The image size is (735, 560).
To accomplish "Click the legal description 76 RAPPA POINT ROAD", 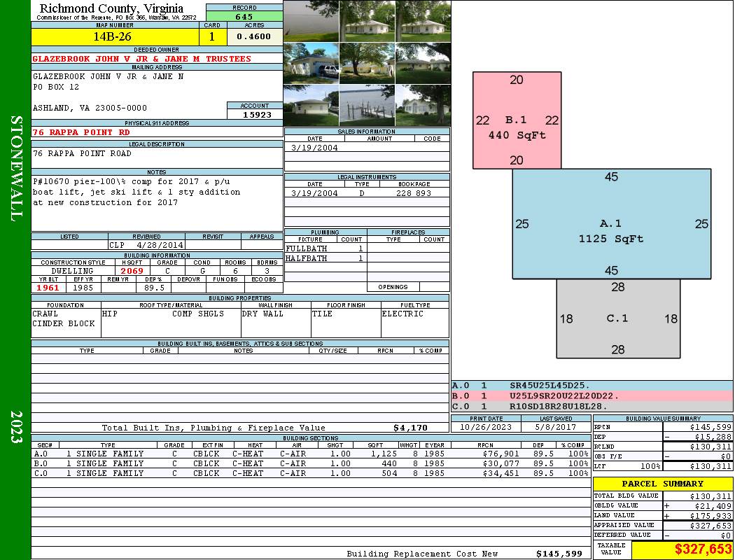I will 82,153.
